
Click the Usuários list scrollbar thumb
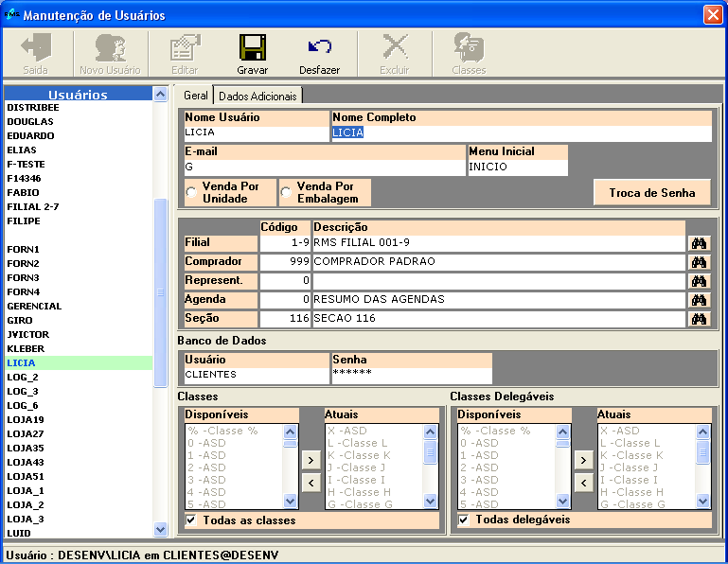click(x=161, y=292)
